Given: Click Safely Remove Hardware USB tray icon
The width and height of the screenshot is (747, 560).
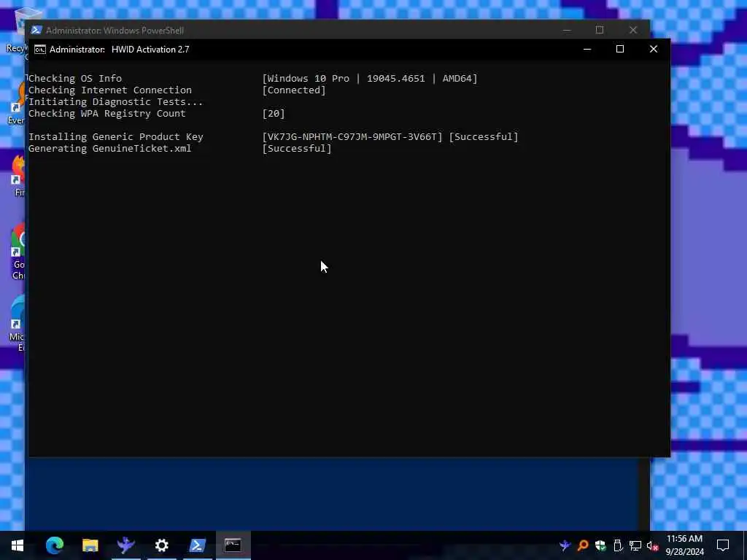Looking at the screenshot, I should point(618,545).
